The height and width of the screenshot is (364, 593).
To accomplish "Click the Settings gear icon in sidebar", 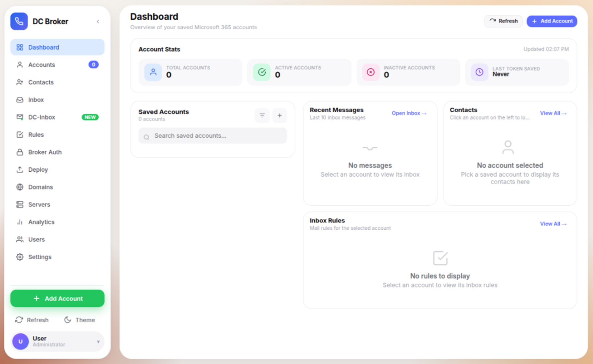I will [x=20, y=257].
